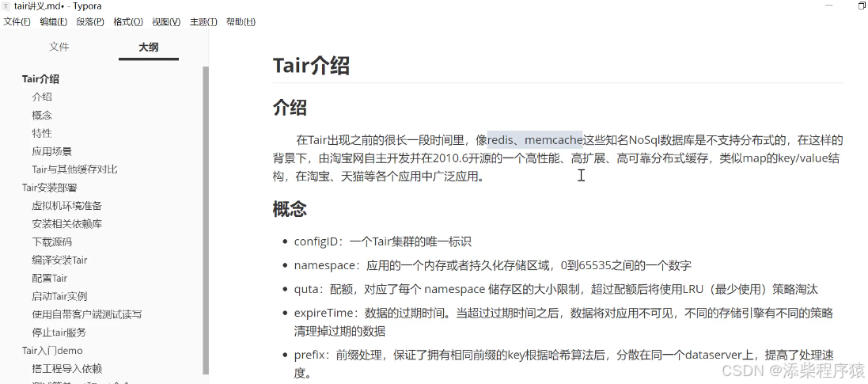Switch to the 文件 sidebar tab

click(59, 47)
